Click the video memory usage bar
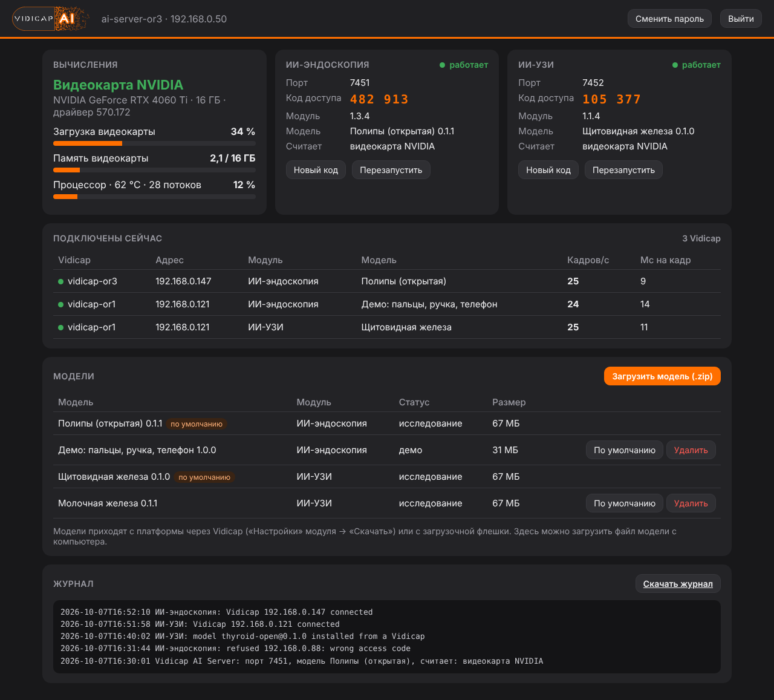Image resolution: width=774 pixels, height=700 pixels. click(x=154, y=170)
